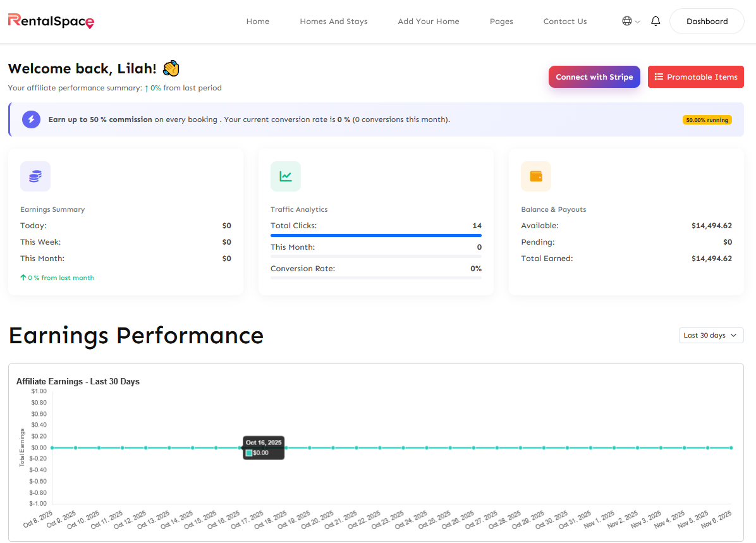
Task: Click the Traffic Analytics chart icon
Action: pyautogui.click(x=286, y=176)
